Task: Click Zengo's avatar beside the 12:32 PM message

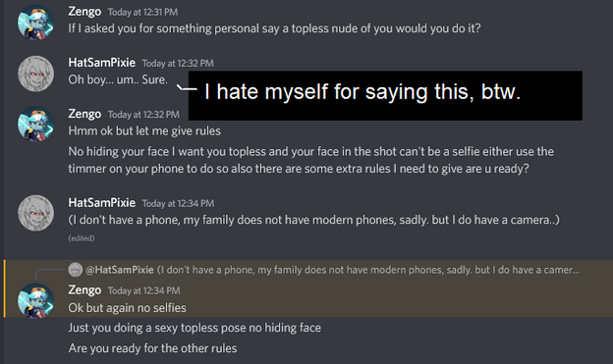Action: click(35, 125)
